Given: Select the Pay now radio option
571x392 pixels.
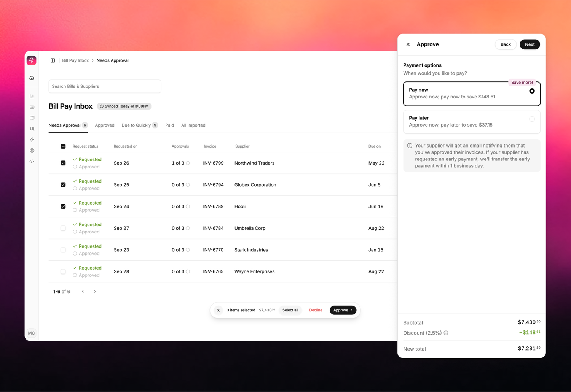Looking at the screenshot, I should (532, 91).
